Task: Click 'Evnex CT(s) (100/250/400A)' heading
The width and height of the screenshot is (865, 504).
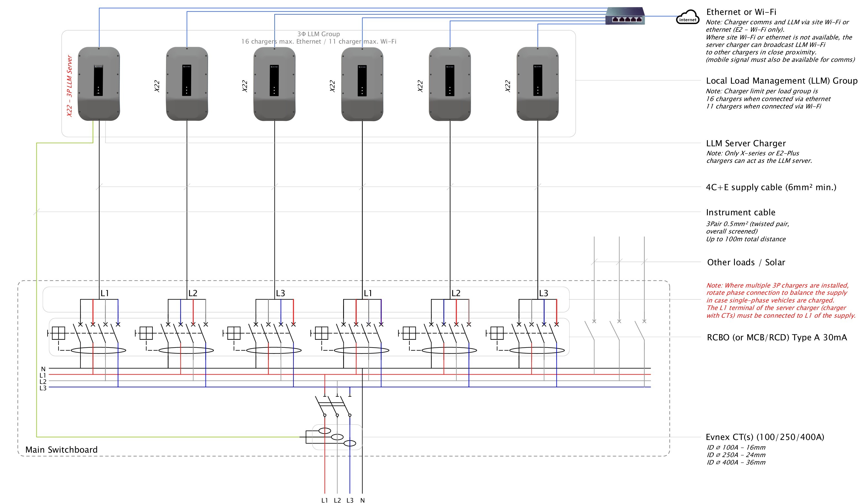Action: pos(765,437)
